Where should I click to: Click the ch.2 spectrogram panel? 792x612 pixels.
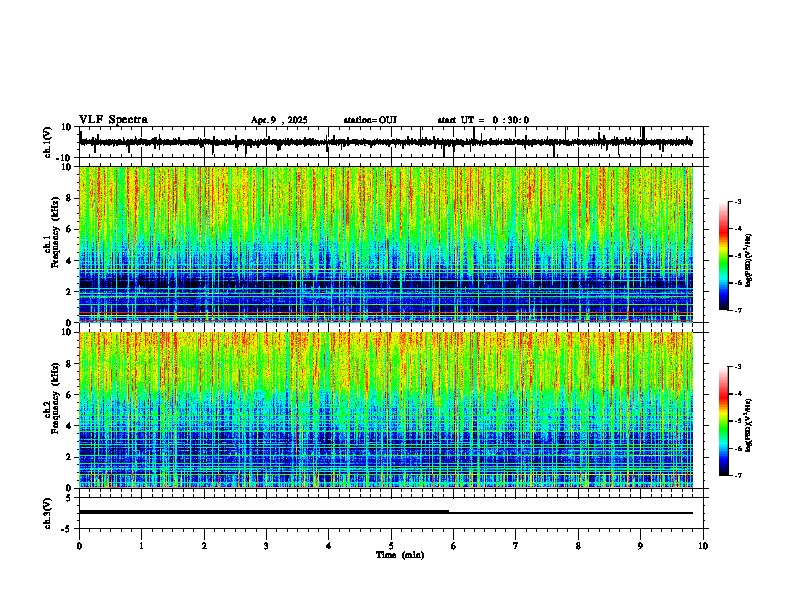pos(386,410)
